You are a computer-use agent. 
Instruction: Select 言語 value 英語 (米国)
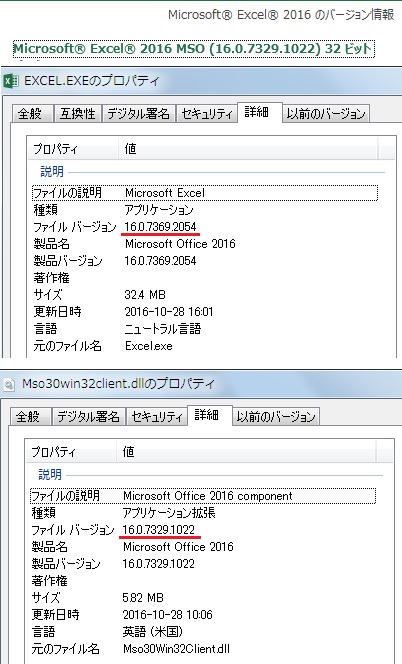tap(152, 632)
